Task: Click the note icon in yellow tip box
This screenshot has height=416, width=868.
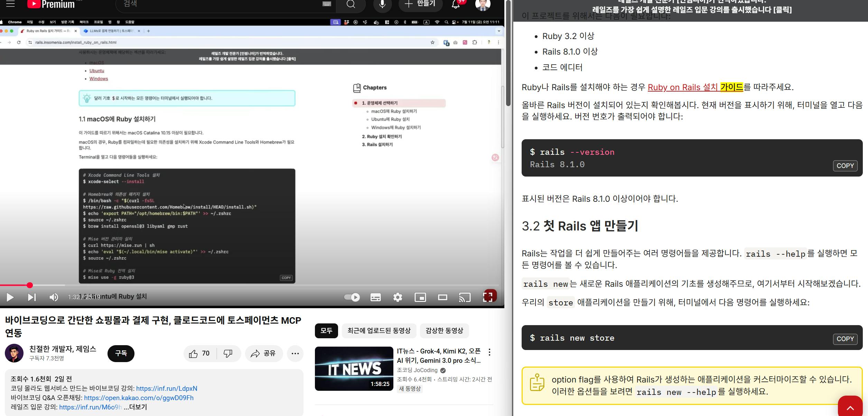Action: pos(537,382)
